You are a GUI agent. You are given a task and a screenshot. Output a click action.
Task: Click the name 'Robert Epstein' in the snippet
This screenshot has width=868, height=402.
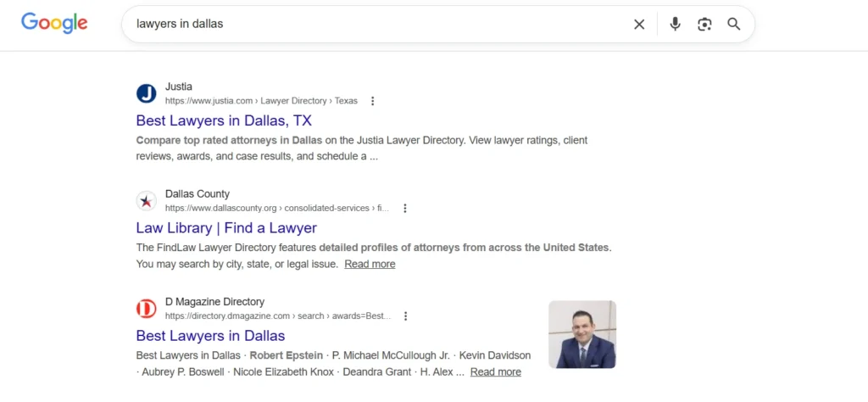click(287, 355)
